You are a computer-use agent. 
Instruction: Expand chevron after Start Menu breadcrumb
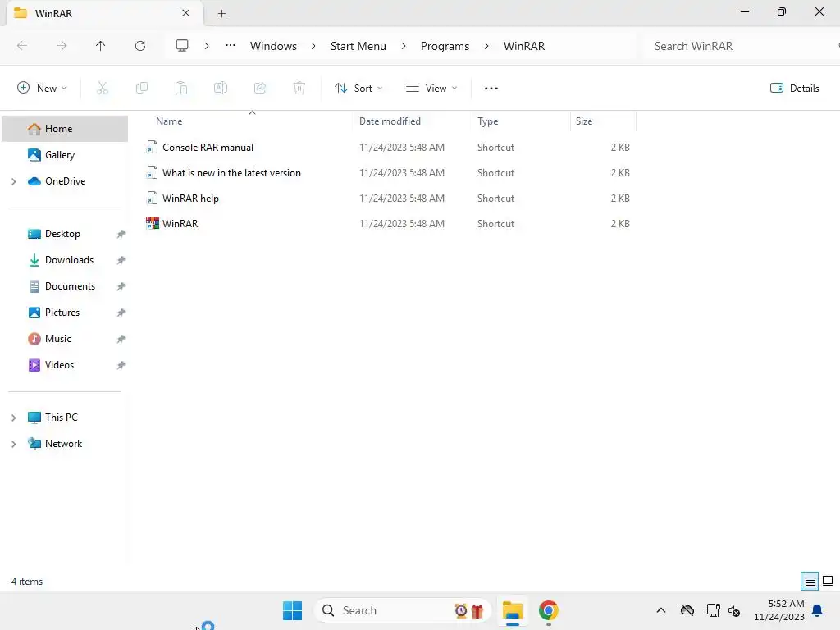coord(404,46)
